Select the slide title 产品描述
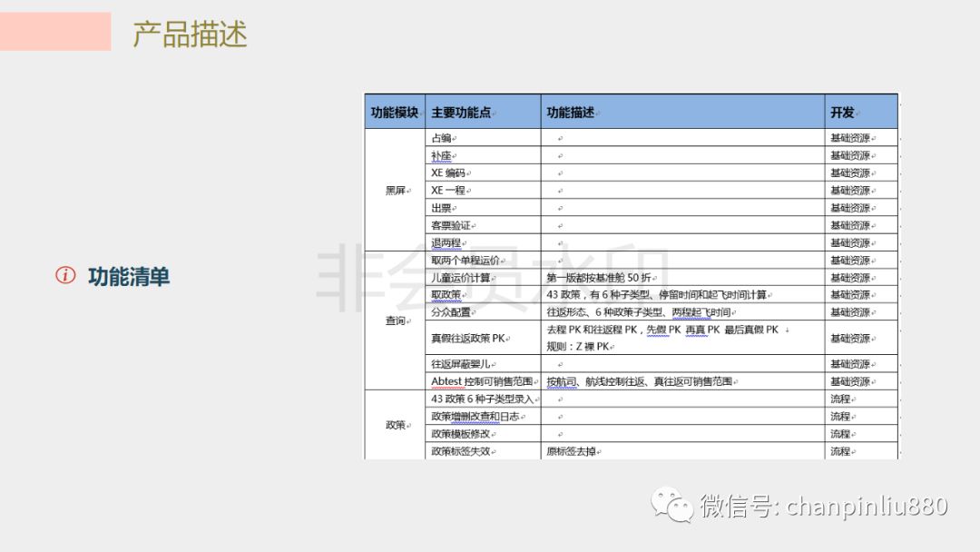This screenshot has height=552, width=980. click(x=190, y=34)
